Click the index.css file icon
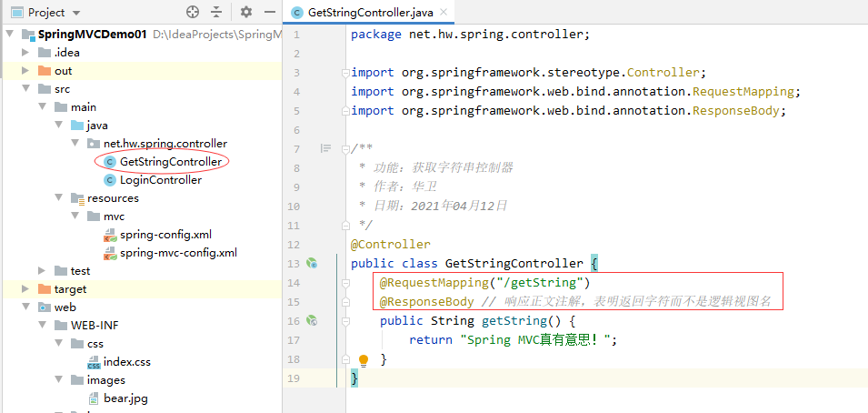 (94, 362)
